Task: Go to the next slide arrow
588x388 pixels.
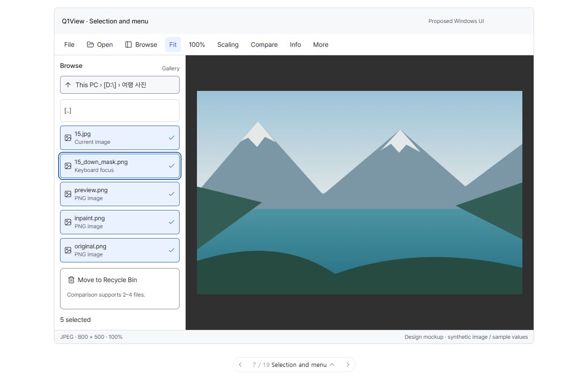Action: [347, 365]
